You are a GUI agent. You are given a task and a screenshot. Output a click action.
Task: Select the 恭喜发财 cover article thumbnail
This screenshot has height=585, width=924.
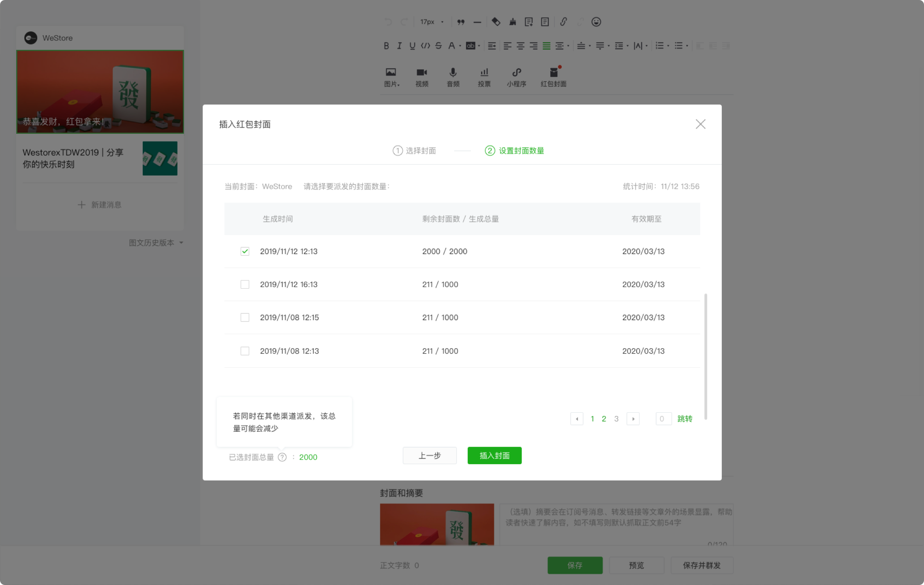click(x=100, y=92)
